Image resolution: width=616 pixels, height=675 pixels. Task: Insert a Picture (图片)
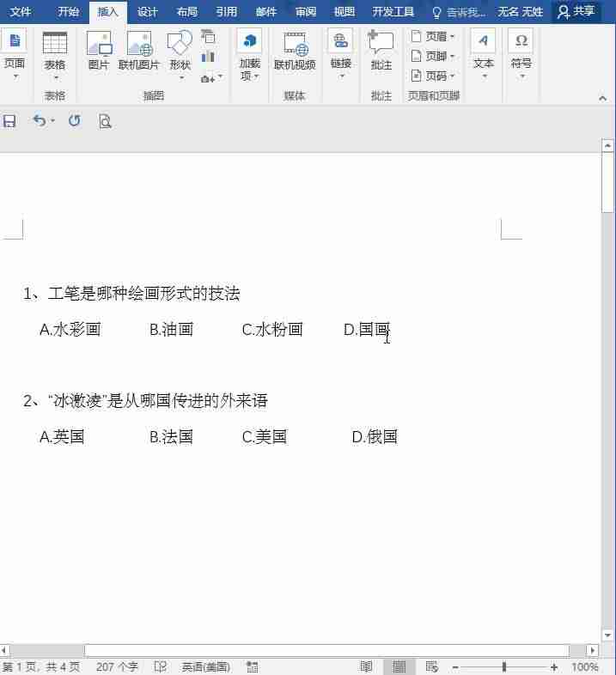click(99, 51)
